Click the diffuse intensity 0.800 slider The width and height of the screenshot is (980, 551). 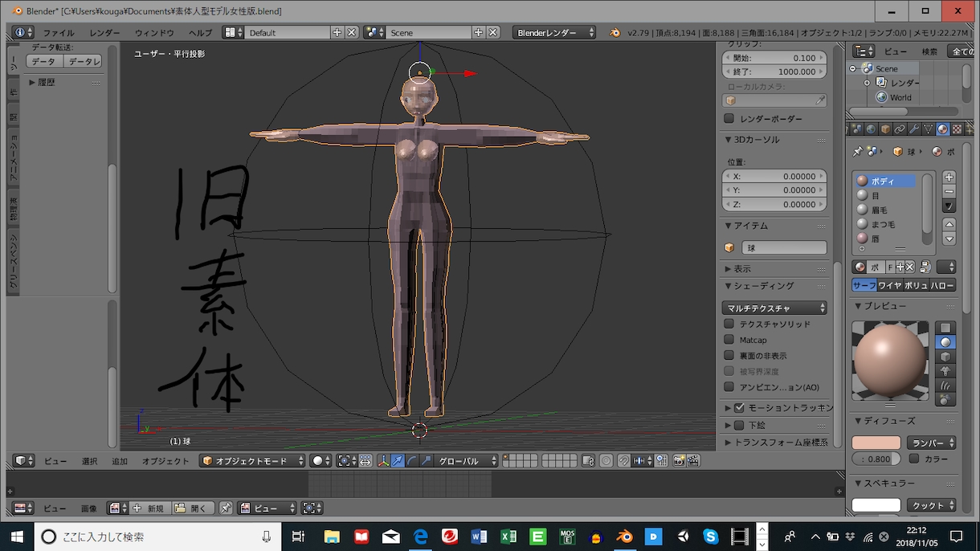pyautogui.click(x=876, y=459)
